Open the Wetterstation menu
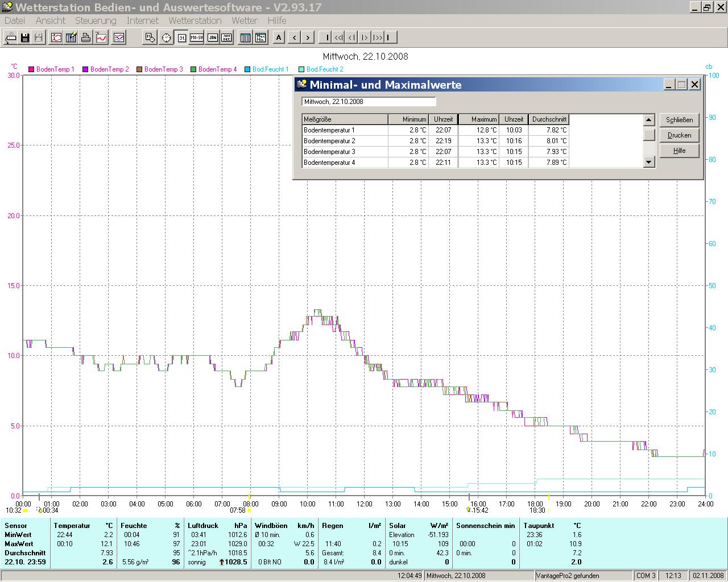728x582 pixels. [195, 20]
